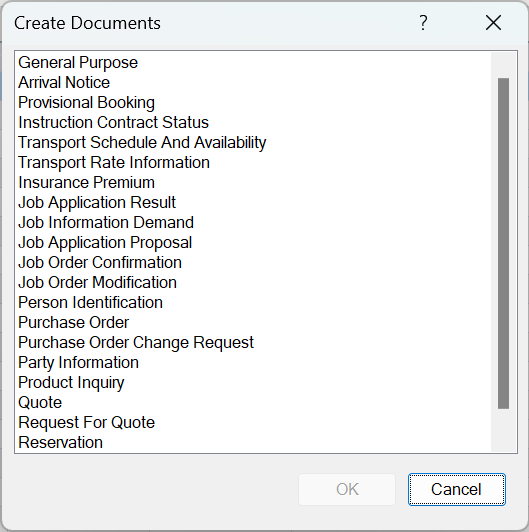Click the vertical scrollbar thumb
This screenshot has width=529, height=532.
pos(503,243)
